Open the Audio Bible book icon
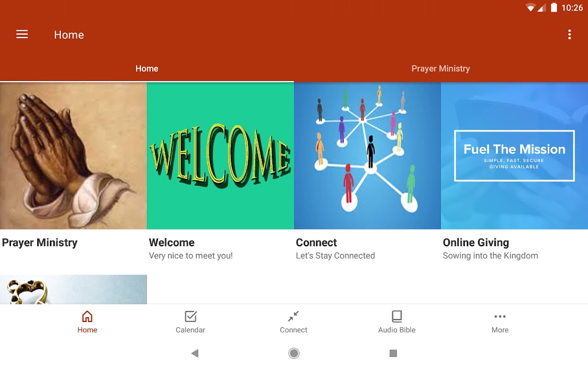 [397, 316]
